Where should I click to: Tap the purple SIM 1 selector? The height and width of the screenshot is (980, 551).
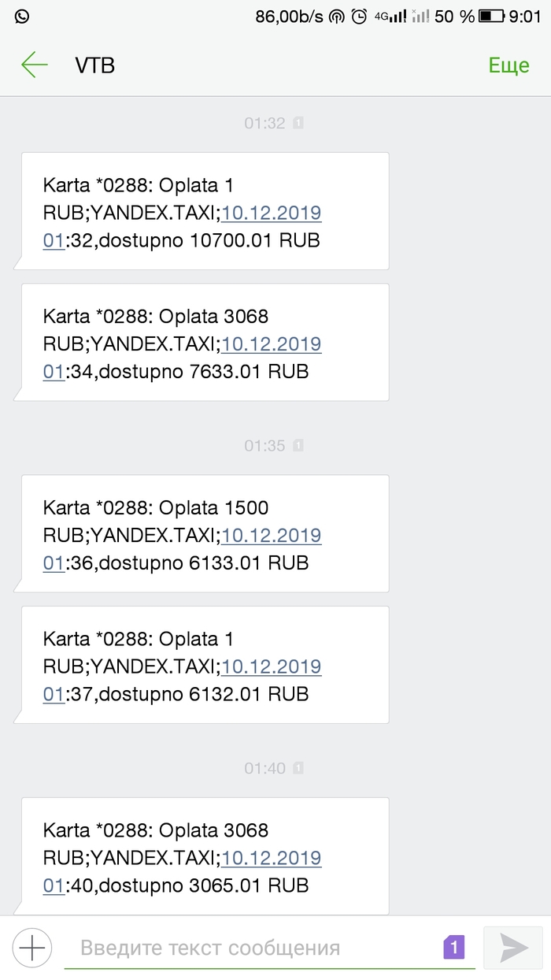click(x=455, y=947)
